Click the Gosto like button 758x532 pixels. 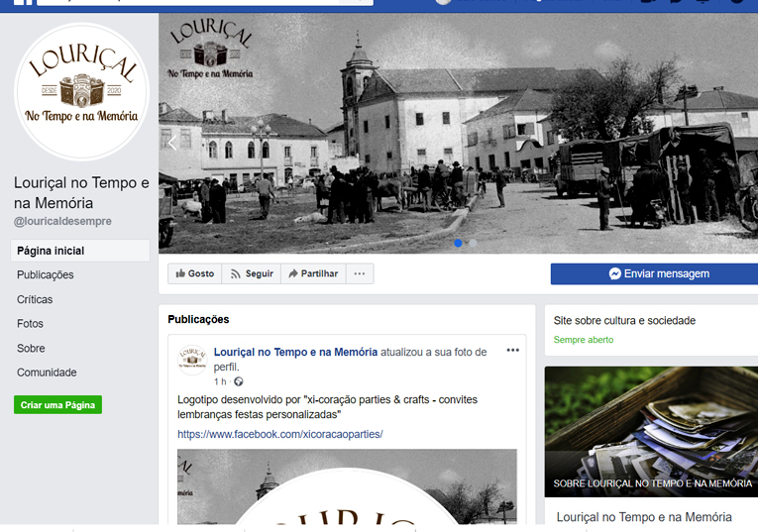pos(195,273)
